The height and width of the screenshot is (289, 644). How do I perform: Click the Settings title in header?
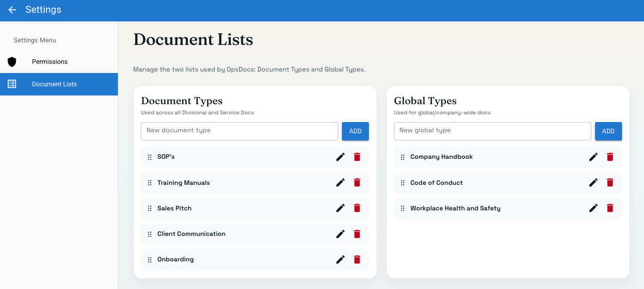click(x=43, y=10)
